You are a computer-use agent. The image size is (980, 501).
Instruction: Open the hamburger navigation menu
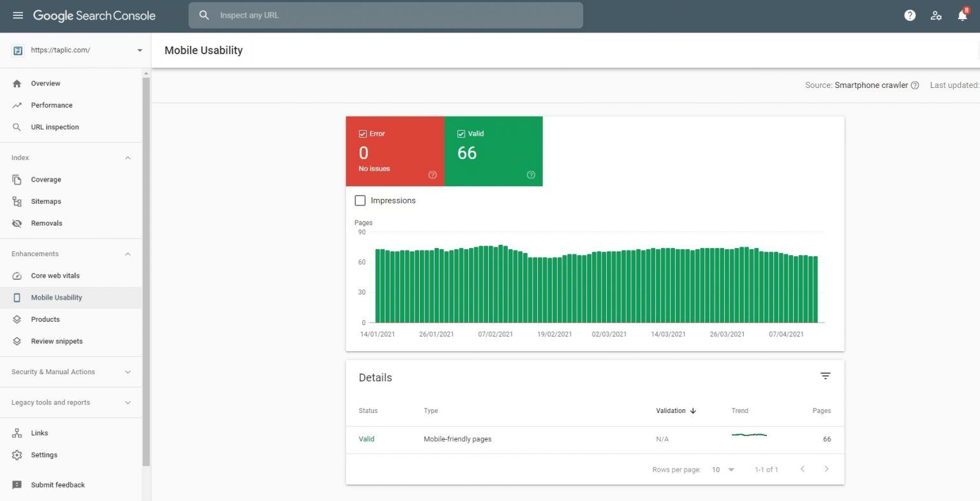click(x=17, y=15)
